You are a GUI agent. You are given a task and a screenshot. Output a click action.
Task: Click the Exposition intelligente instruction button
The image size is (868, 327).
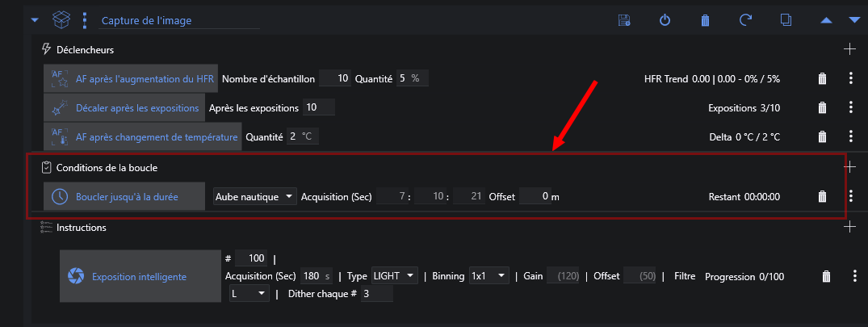click(x=139, y=277)
